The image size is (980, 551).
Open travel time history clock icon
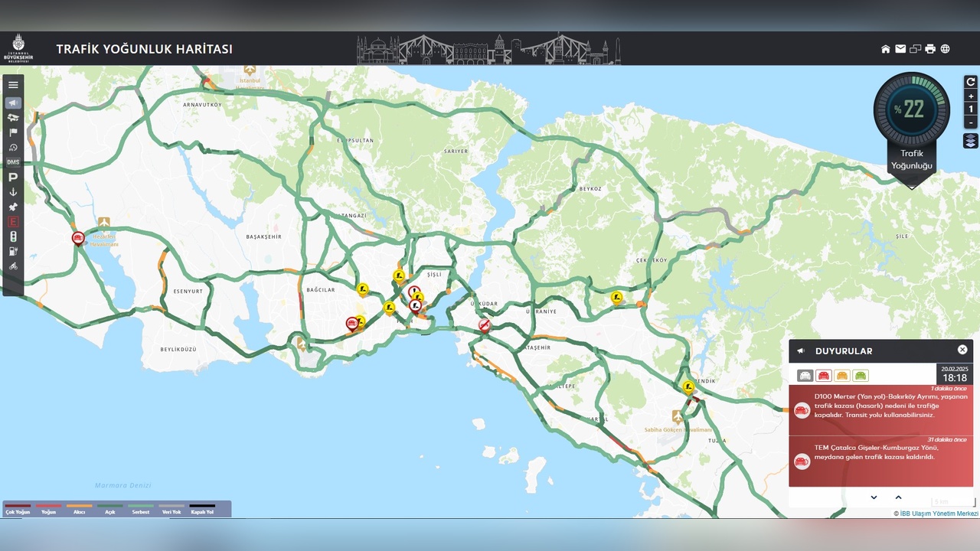coord(13,148)
